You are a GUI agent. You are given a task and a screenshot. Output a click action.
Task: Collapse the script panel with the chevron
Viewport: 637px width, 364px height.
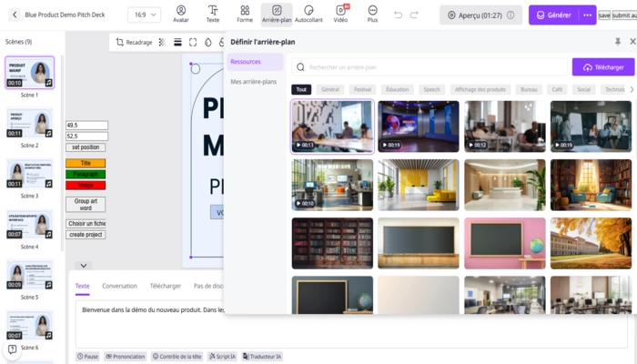pos(84,266)
